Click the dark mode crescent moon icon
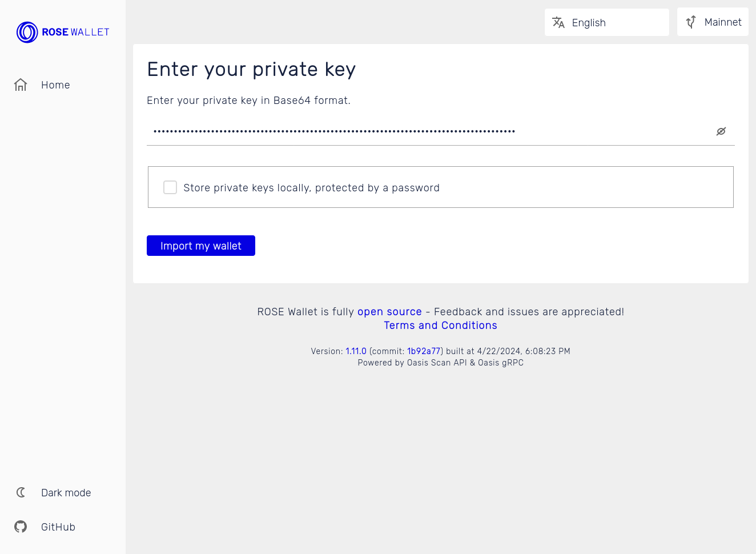 tap(21, 492)
